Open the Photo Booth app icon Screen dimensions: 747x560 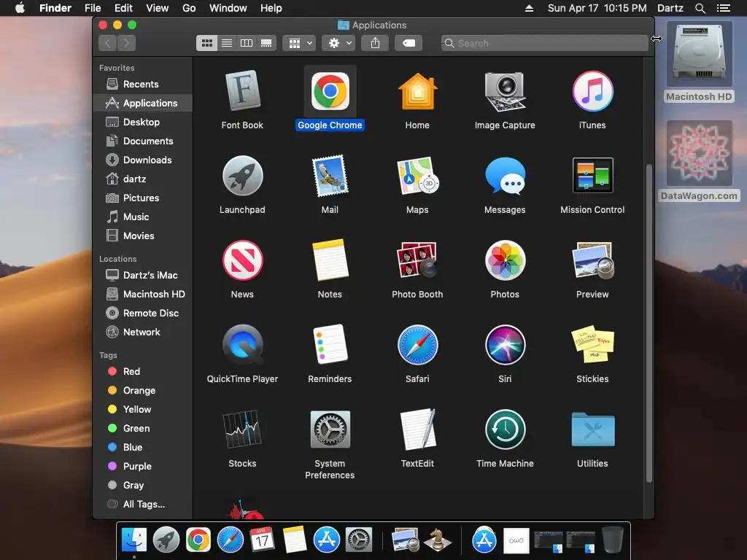pos(417,260)
